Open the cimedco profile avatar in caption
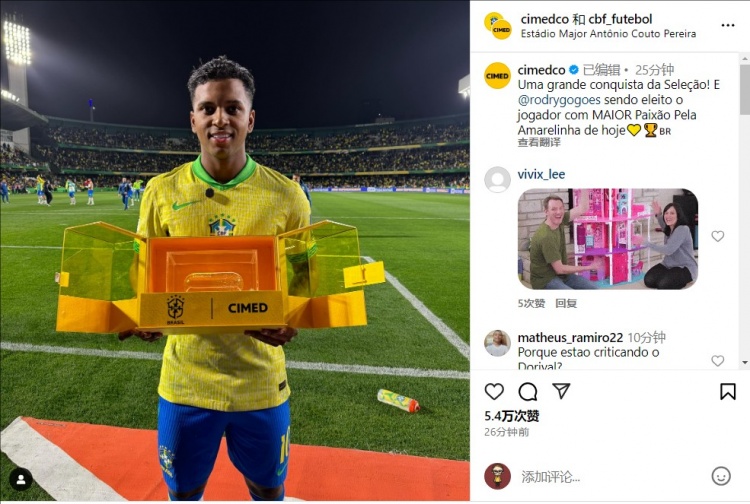The height and width of the screenshot is (504, 750). coord(497,76)
